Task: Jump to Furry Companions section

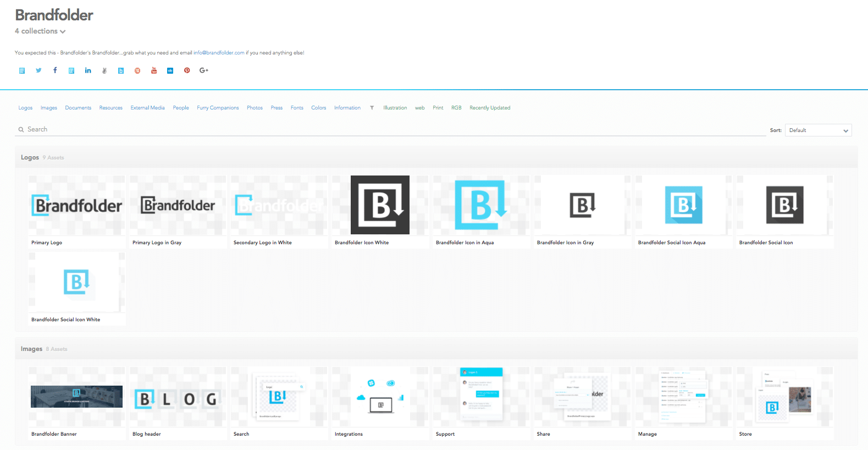Action: tap(218, 108)
